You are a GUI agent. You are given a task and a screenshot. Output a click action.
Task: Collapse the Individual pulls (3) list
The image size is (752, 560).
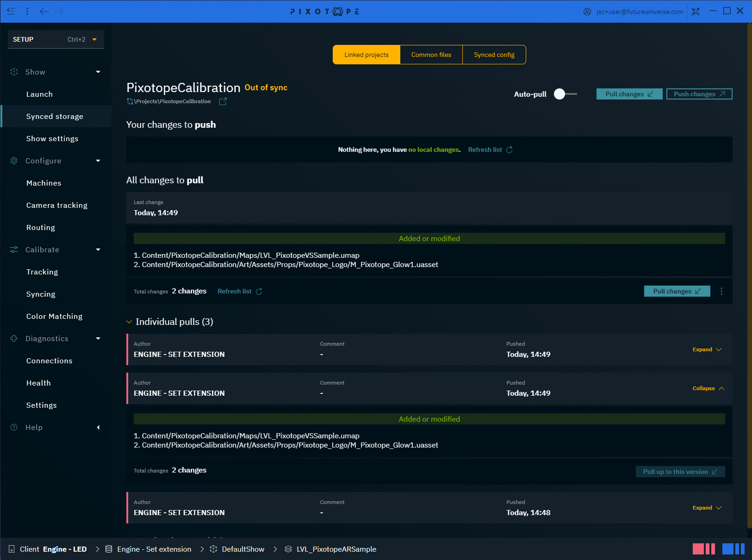click(x=129, y=322)
